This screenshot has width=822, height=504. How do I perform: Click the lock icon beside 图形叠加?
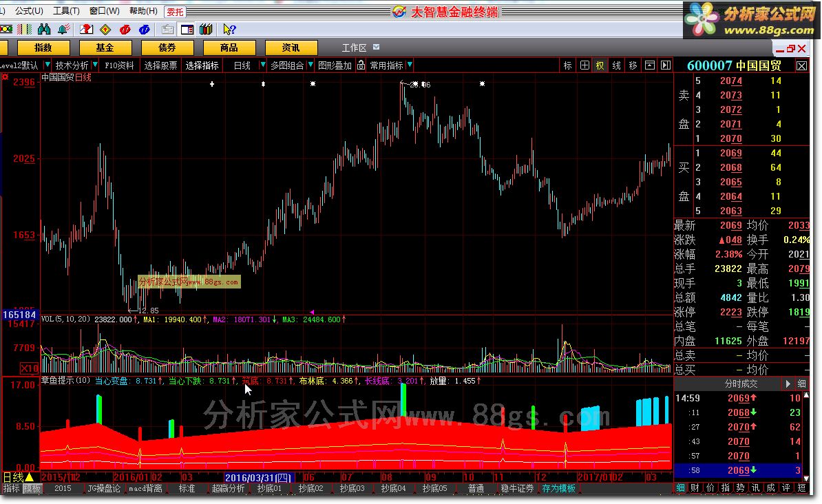pyautogui.click(x=361, y=65)
